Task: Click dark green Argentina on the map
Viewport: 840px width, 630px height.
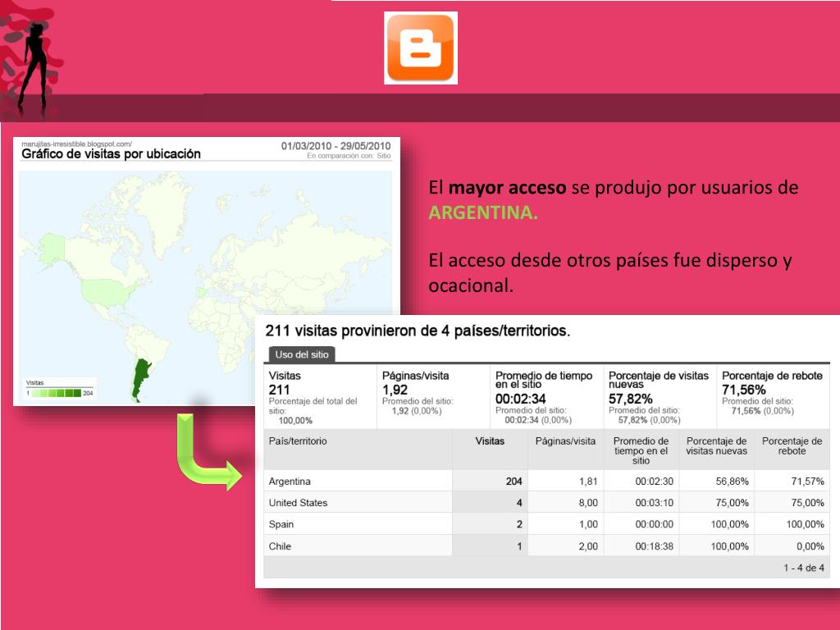Action: pyautogui.click(x=140, y=377)
